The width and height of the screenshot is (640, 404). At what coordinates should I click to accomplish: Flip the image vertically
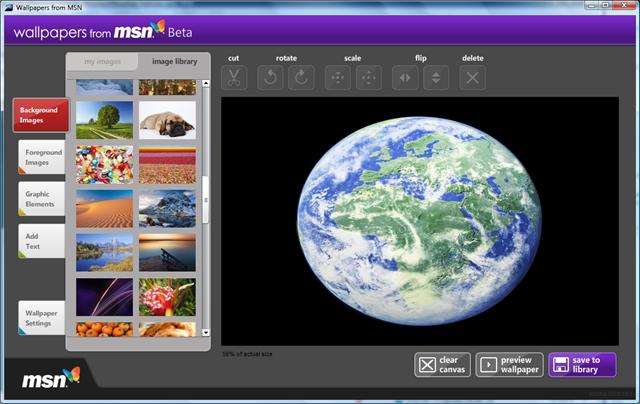click(x=436, y=77)
